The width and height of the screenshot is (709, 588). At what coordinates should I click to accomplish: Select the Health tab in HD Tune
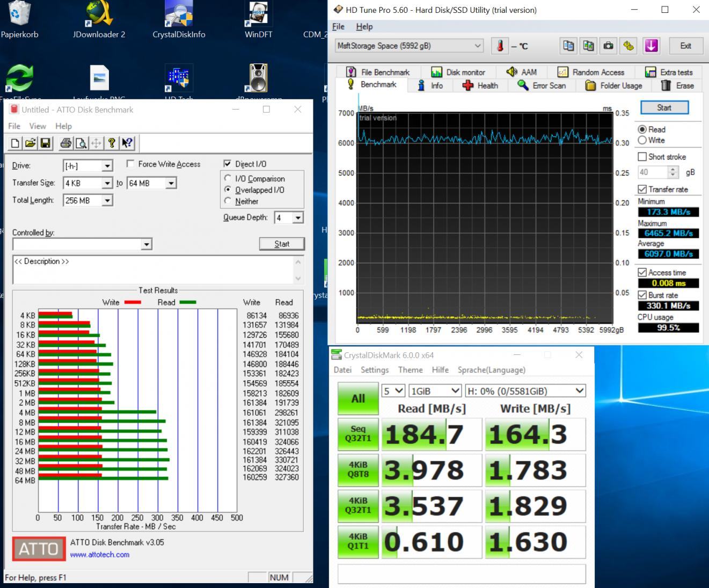click(x=480, y=85)
